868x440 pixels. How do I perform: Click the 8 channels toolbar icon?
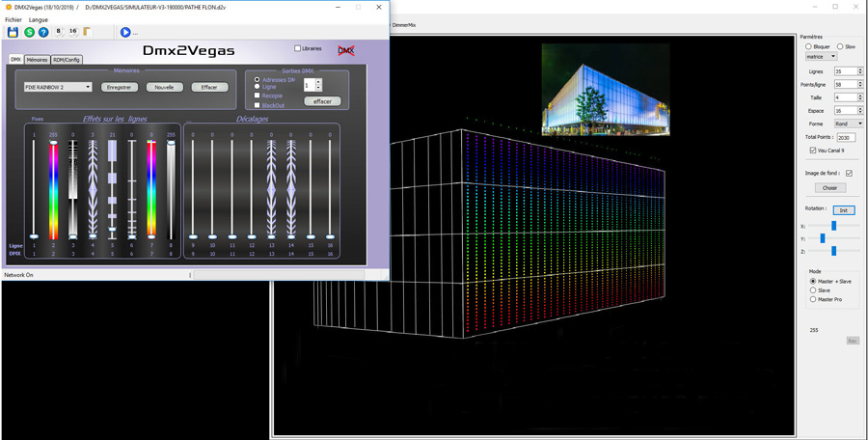click(x=59, y=32)
